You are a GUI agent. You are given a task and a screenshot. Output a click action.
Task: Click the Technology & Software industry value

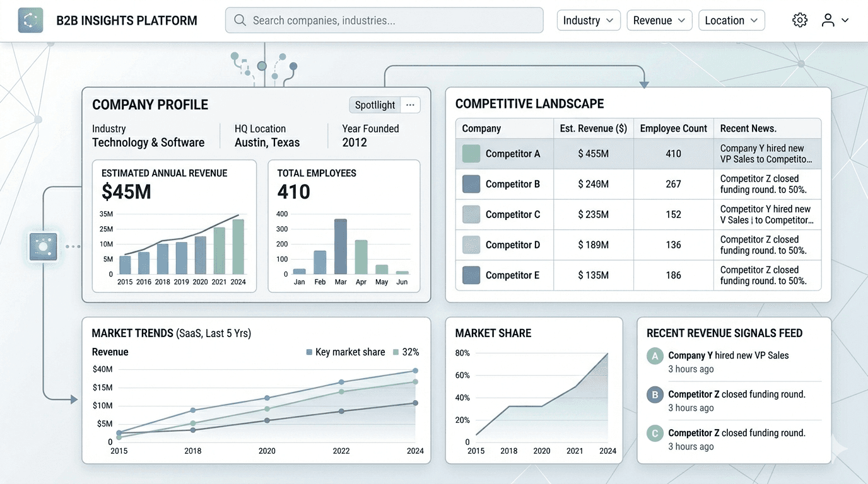[x=148, y=142]
